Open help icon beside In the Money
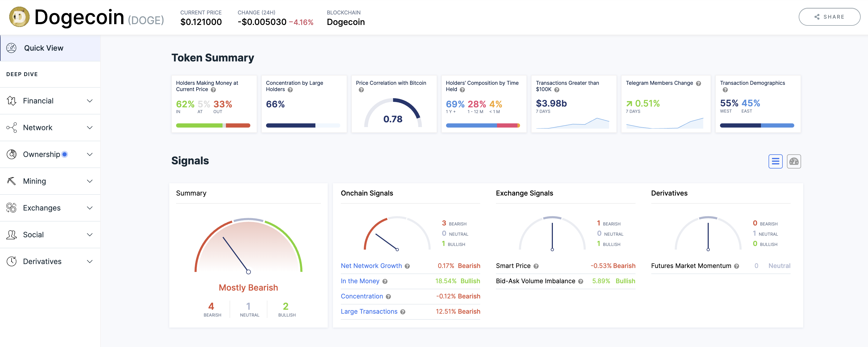 [x=385, y=282]
